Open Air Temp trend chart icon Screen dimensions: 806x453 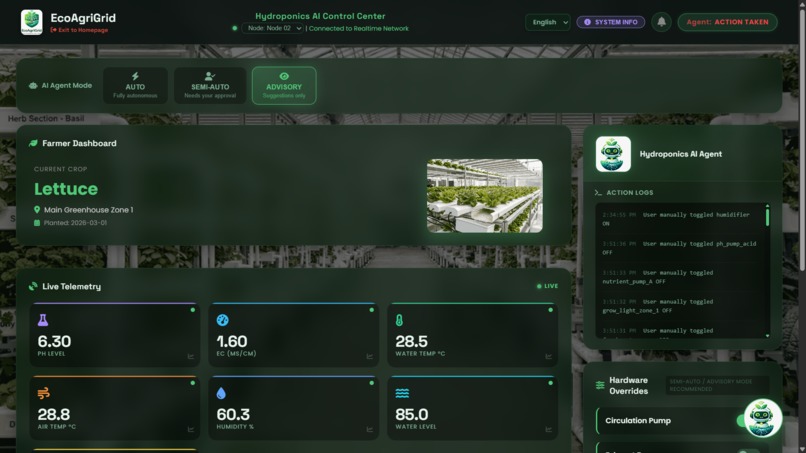coord(191,429)
